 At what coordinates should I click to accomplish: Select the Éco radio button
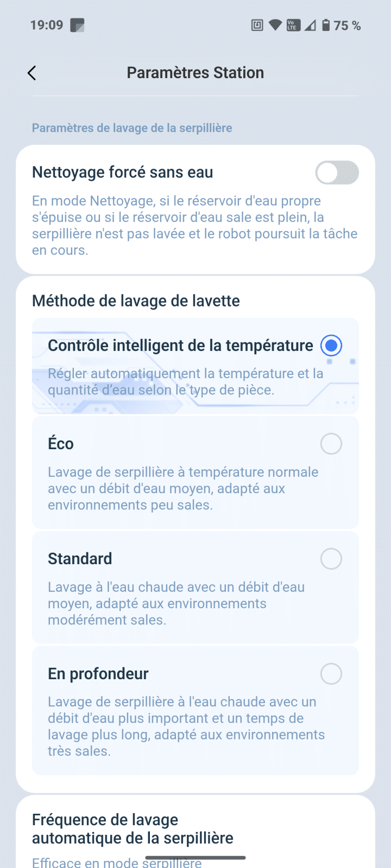pos(331,444)
